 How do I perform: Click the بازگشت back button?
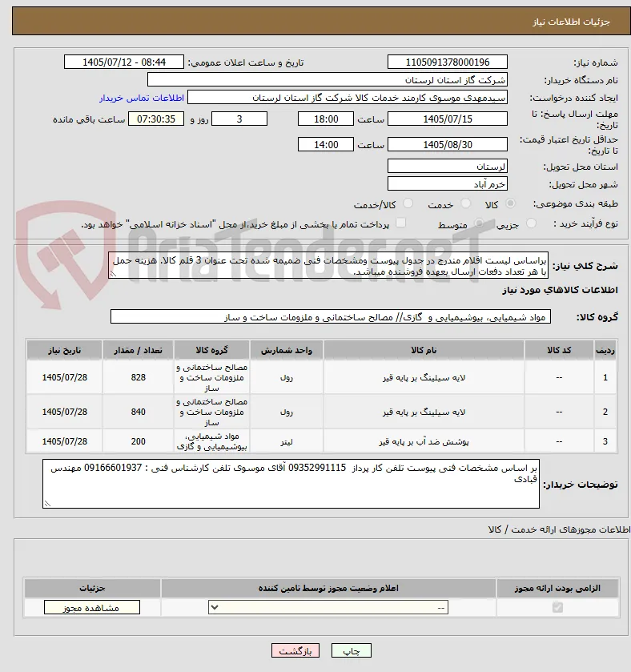(295, 650)
